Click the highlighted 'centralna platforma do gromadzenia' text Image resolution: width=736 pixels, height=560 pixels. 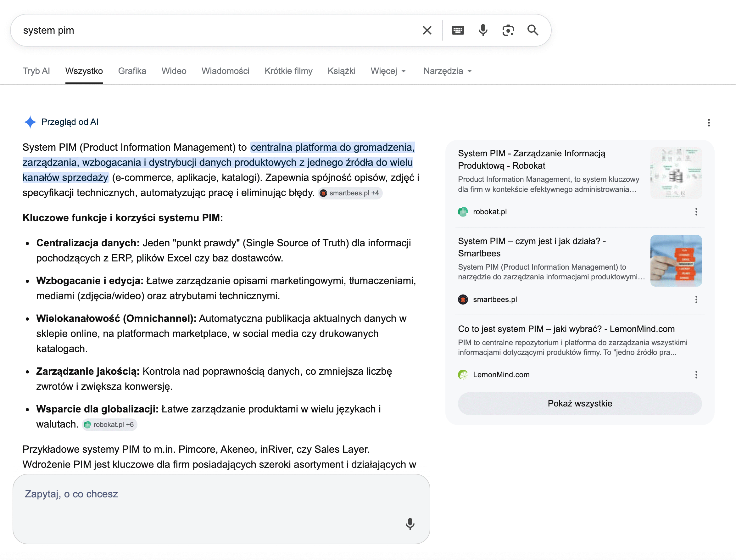(x=332, y=147)
